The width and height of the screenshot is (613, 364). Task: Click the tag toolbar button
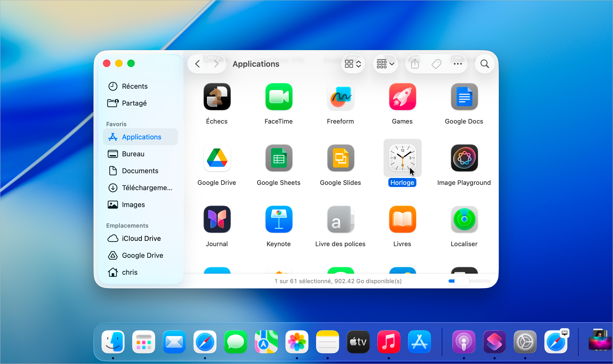436,64
